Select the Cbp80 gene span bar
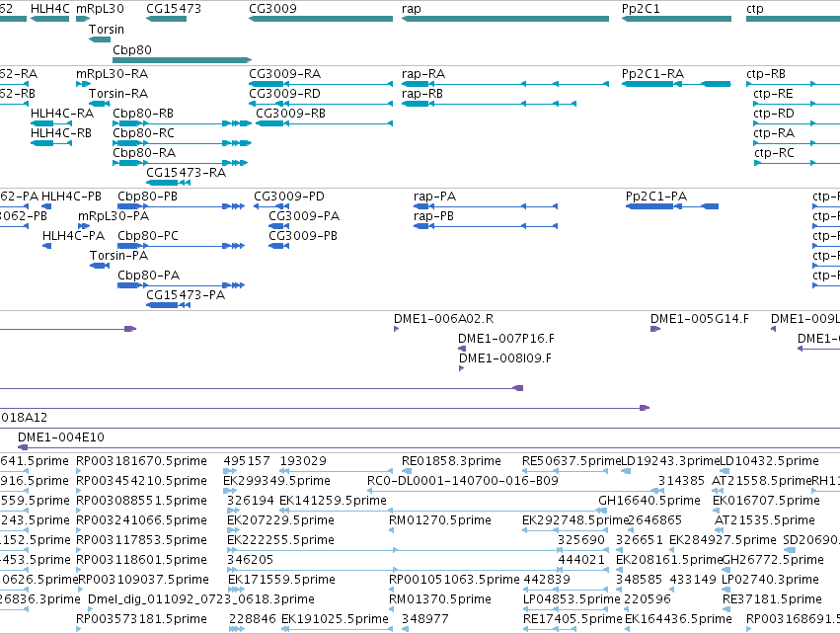The width and height of the screenshot is (840, 634). (x=183, y=60)
